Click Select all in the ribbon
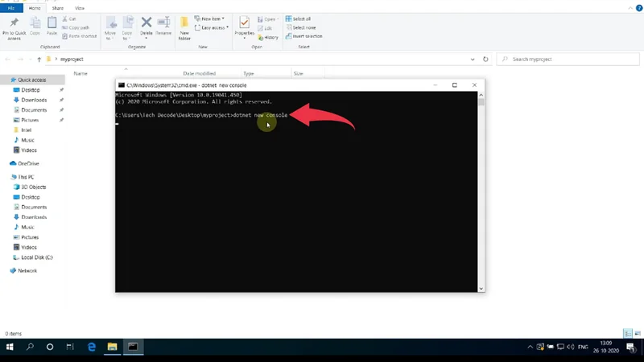Image resolution: width=644 pixels, height=362 pixels. click(301, 19)
